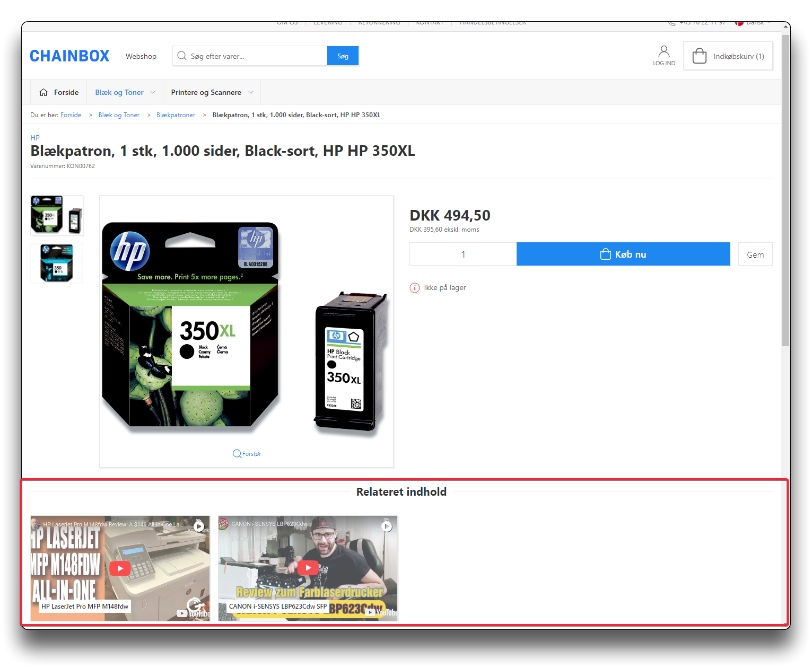This screenshot has width=812, height=668.
Task: Click the quantity input field
Action: pyautogui.click(x=462, y=254)
